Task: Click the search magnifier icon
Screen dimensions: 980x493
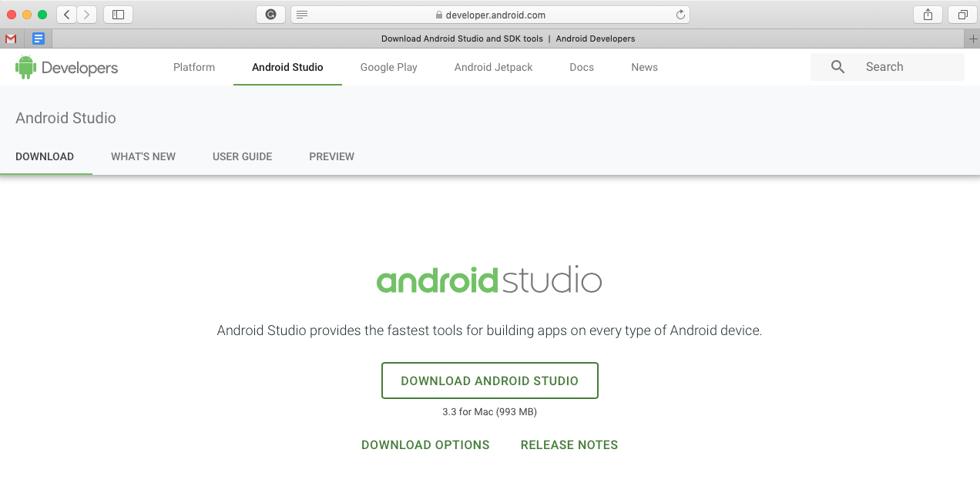Action: point(838,67)
